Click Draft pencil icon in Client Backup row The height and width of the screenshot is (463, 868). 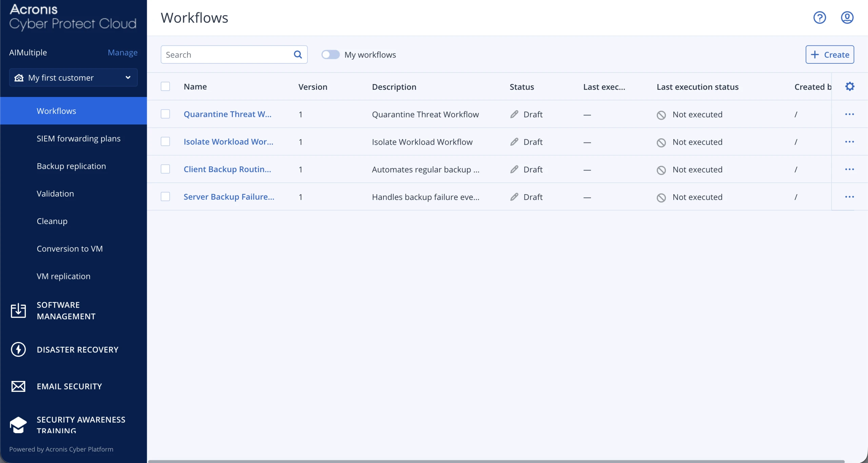(514, 169)
